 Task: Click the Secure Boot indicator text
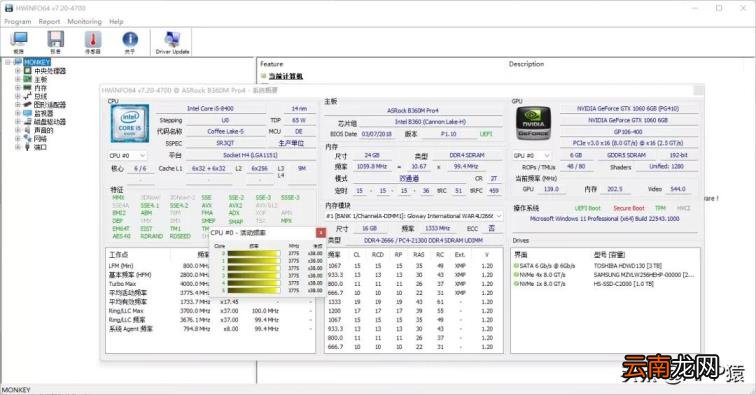point(629,208)
